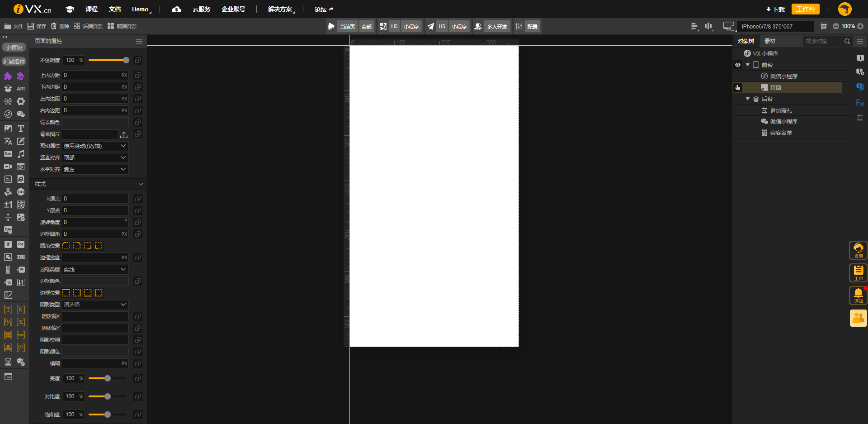The width and height of the screenshot is (868, 424).
Task: Click the background image upload icon
Action: tap(124, 134)
